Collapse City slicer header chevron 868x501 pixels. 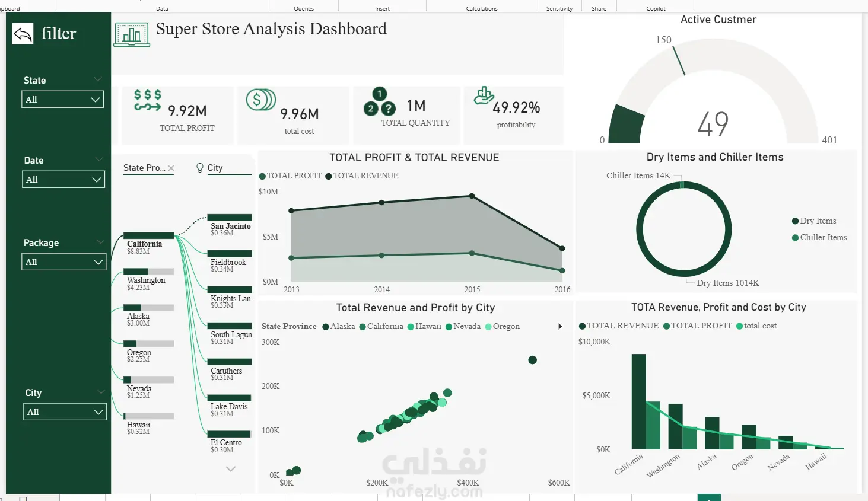pyautogui.click(x=101, y=392)
